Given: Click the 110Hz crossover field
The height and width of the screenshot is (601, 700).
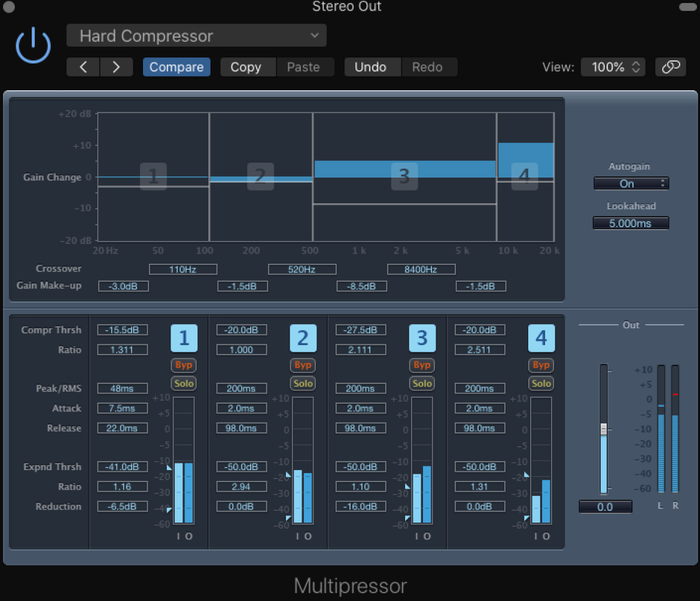Looking at the screenshot, I should click(183, 270).
